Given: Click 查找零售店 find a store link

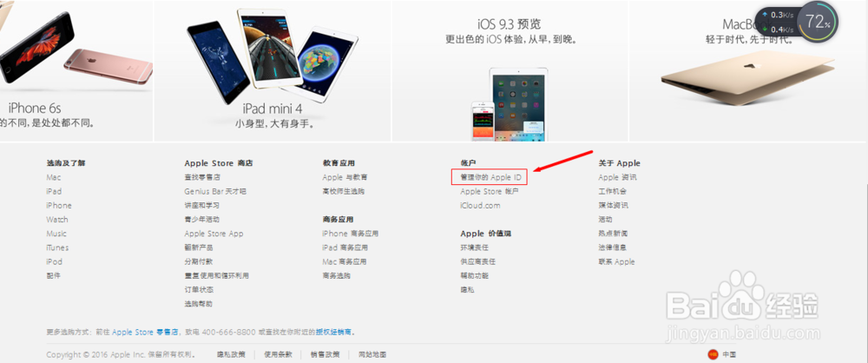Looking at the screenshot, I should [x=202, y=177].
